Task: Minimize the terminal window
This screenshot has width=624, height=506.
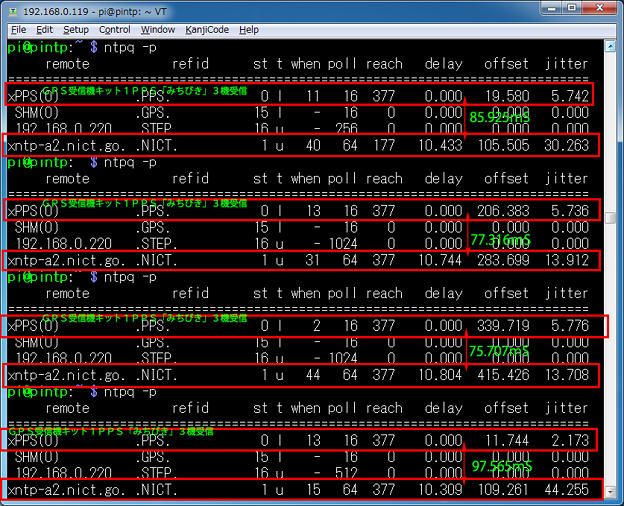Action: tap(552, 8)
